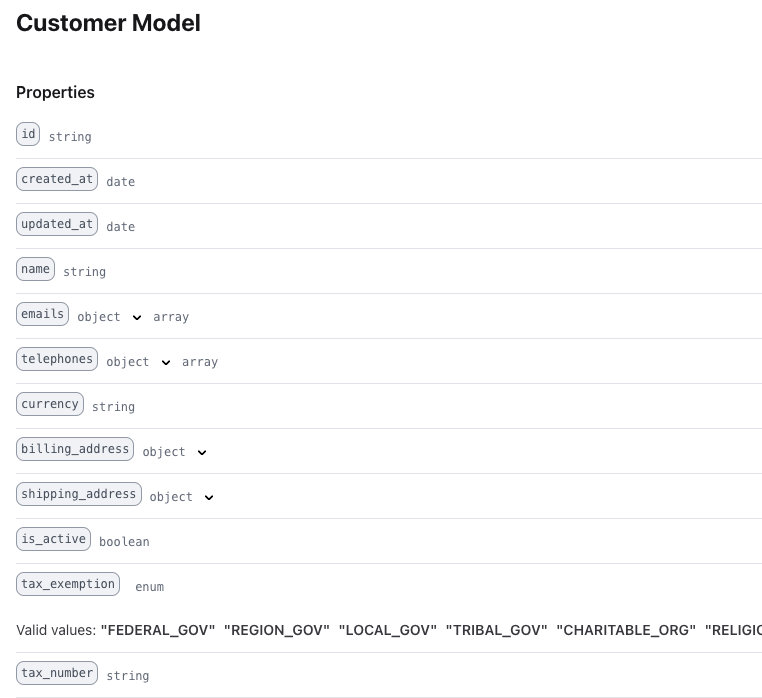762x698 pixels.
Task: Expand the emails object chevron
Action: (x=137, y=317)
